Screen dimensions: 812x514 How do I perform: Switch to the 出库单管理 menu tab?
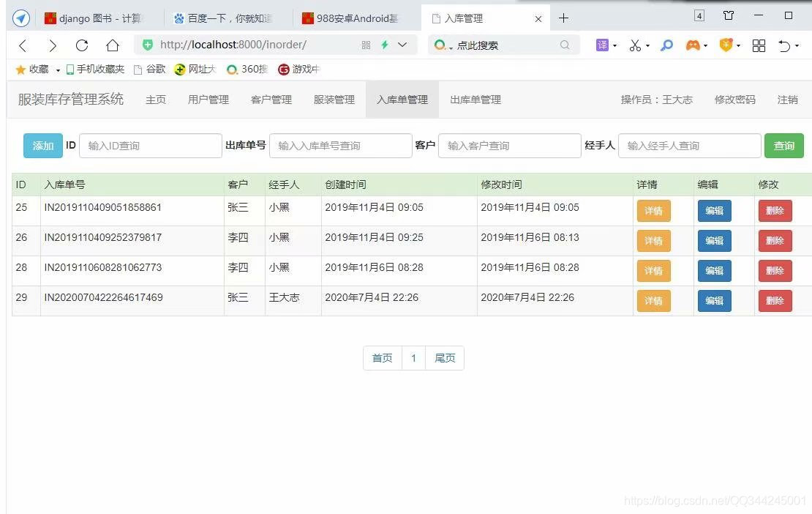tap(475, 100)
